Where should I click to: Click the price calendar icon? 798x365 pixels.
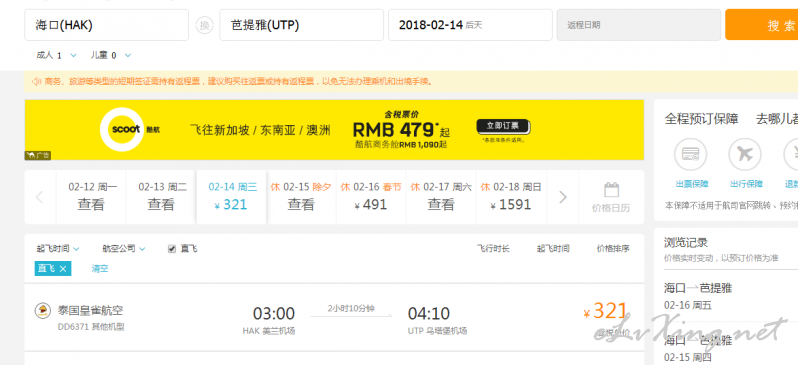(x=611, y=190)
